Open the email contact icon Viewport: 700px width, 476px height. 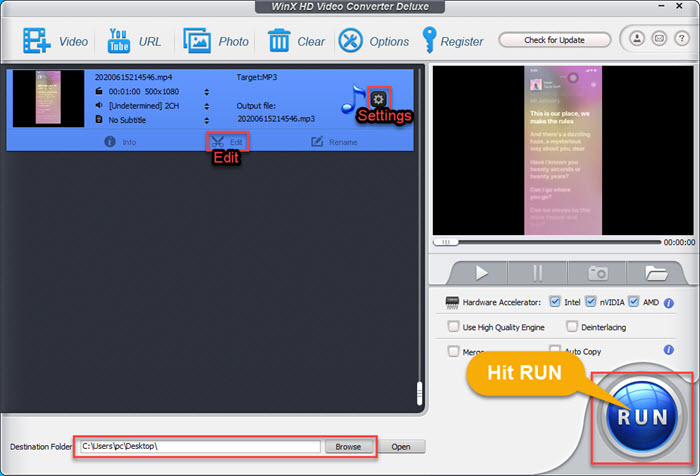(659, 39)
